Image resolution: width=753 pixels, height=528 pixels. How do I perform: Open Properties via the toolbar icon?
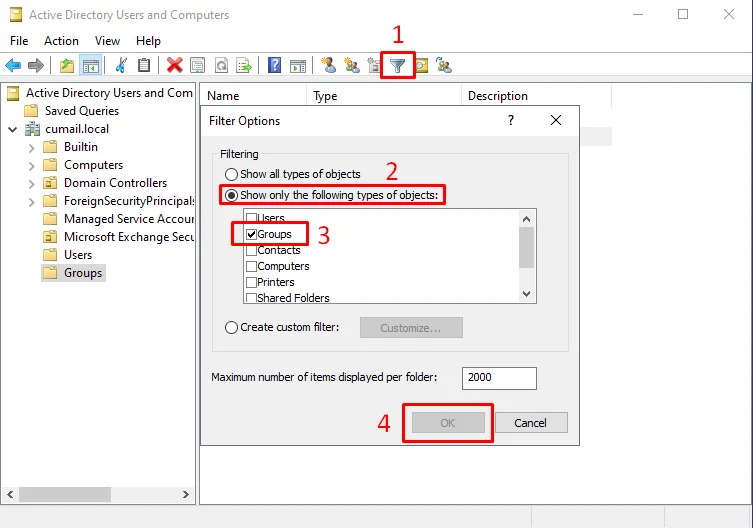click(197, 65)
